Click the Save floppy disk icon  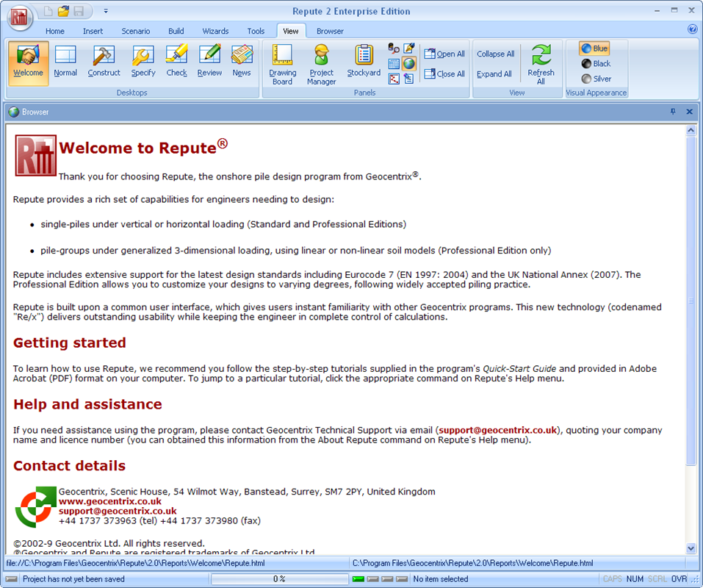click(x=79, y=11)
